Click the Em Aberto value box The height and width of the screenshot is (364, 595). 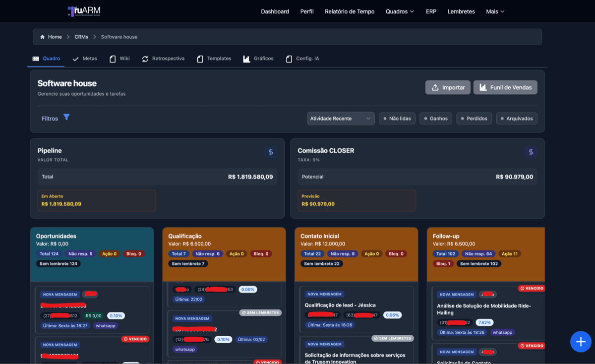point(97,200)
